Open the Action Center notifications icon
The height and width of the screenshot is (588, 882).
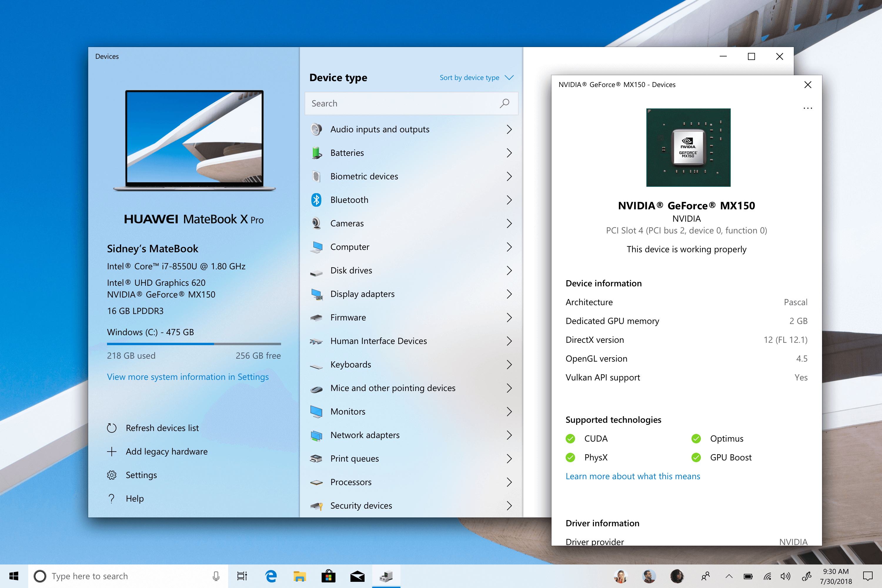[x=868, y=576]
